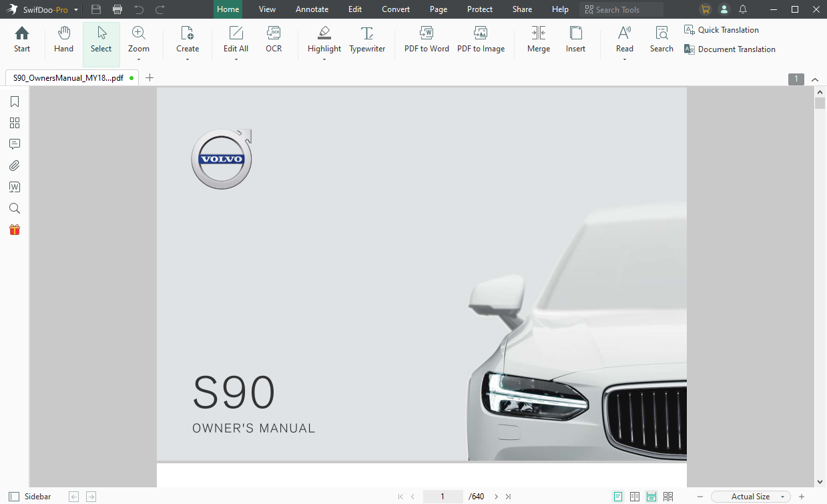The width and height of the screenshot is (827, 504).
Task: Click the red gift icon
Action: pos(15,230)
